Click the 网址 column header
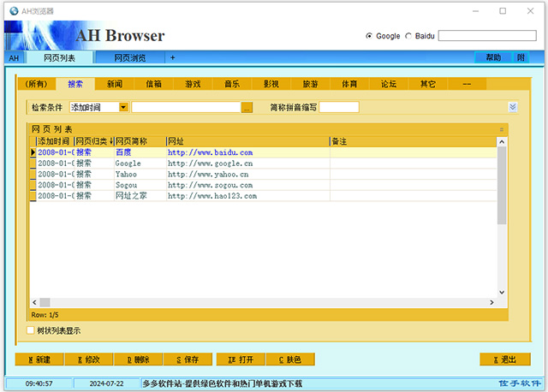The width and height of the screenshot is (548, 392). [x=248, y=141]
